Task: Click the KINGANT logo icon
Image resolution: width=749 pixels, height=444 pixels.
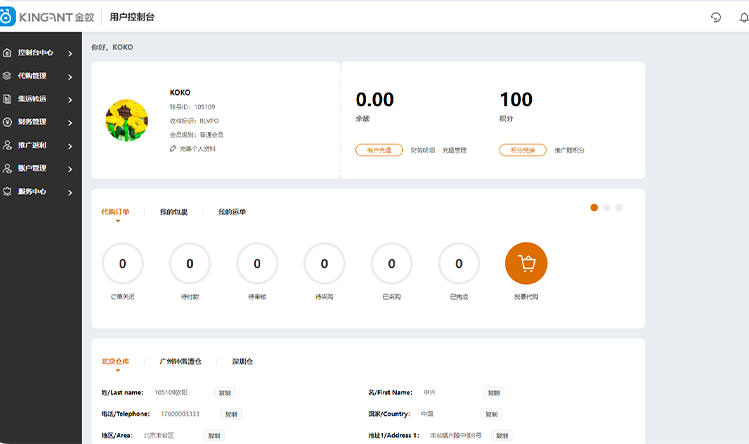Action: coord(9,17)
